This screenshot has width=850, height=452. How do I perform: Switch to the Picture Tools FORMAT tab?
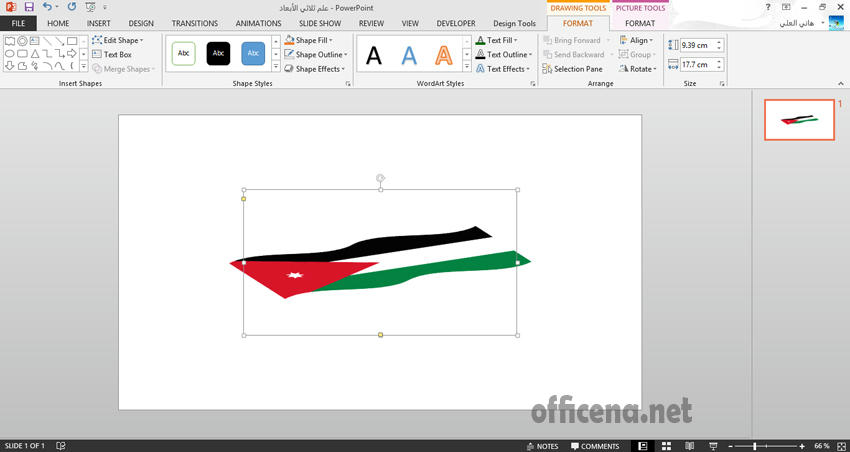[x=640, y=23]
